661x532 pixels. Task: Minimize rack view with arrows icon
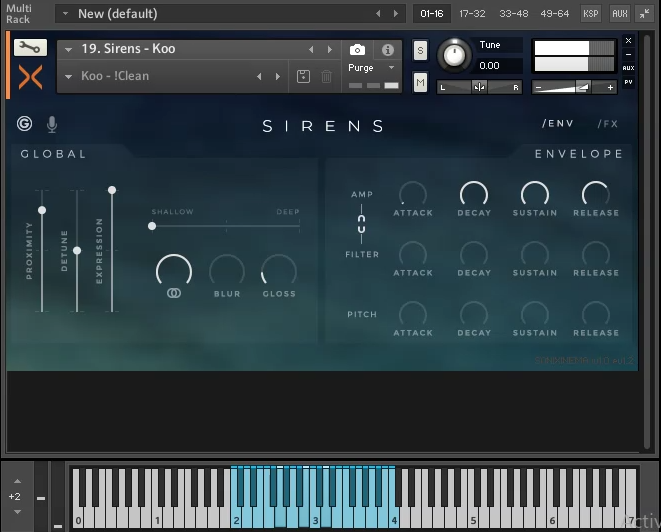[x=644, y=13]
